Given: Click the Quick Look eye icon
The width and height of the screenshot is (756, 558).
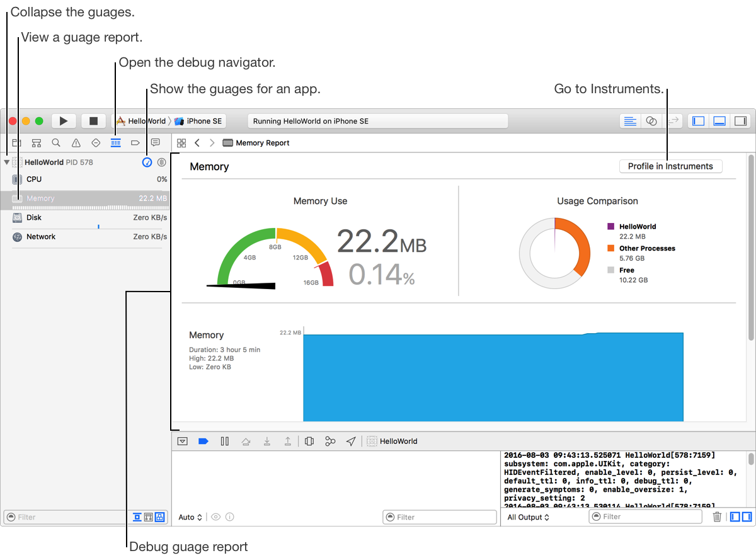Looking at the screenshot, I should [x=215, y=517].
